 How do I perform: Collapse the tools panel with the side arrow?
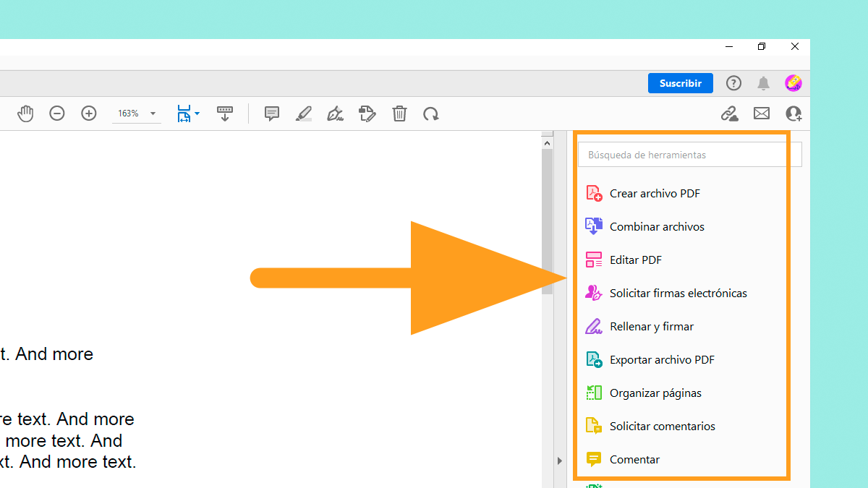559,460
